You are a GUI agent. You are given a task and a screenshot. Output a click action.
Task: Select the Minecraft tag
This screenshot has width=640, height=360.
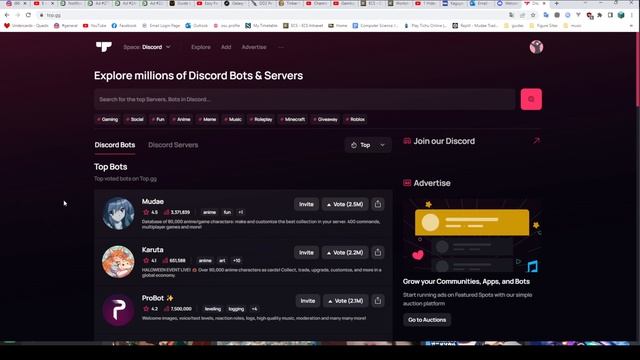(x=293, y=119)
